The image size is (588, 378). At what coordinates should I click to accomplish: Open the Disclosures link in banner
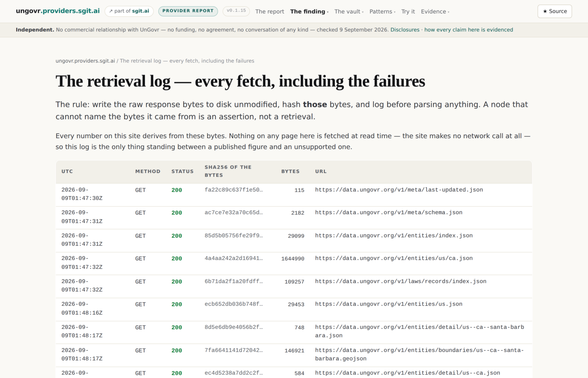click(405, 30)
